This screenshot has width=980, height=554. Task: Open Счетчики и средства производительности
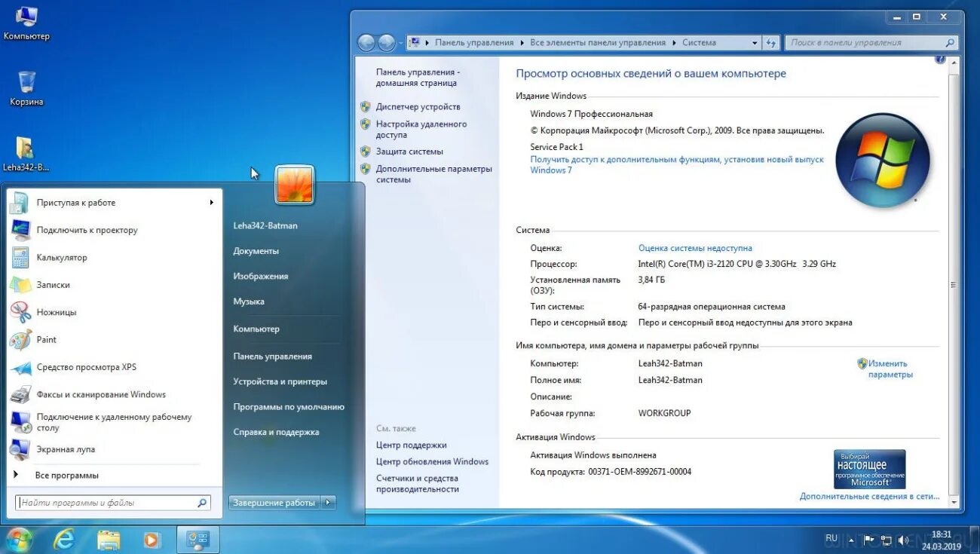(417, 484)
